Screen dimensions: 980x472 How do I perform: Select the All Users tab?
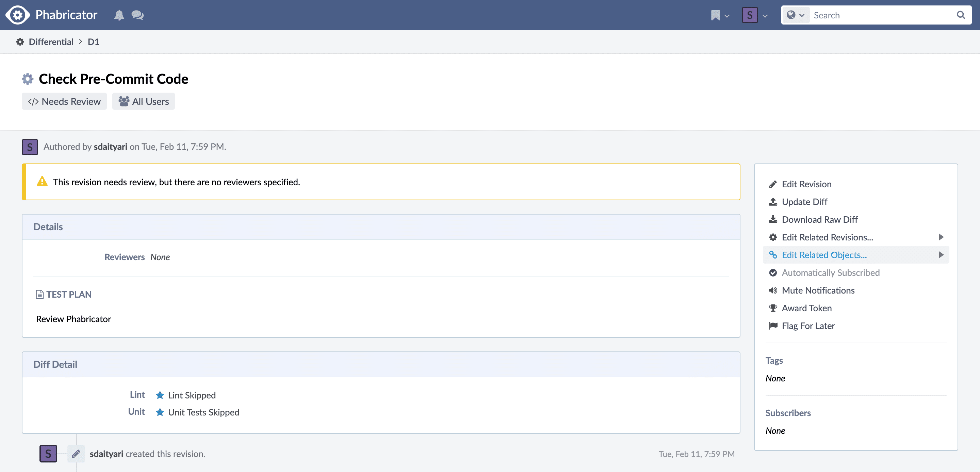[143, 101]
